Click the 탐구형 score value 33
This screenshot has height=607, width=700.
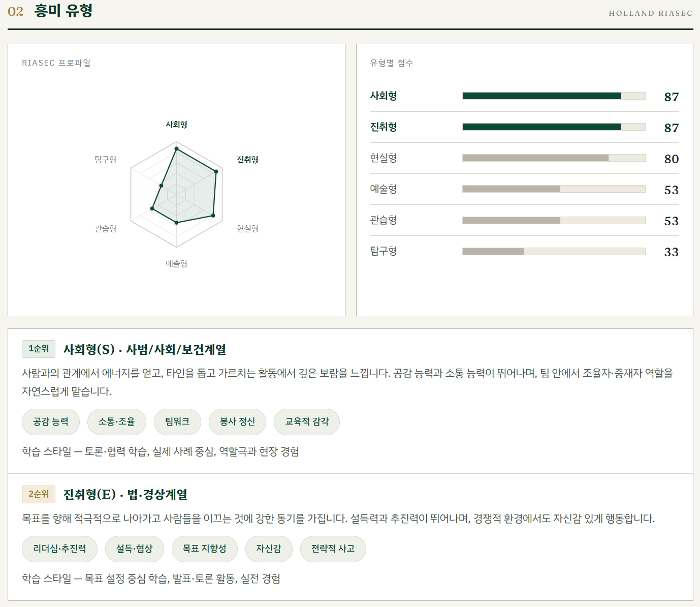672,252
